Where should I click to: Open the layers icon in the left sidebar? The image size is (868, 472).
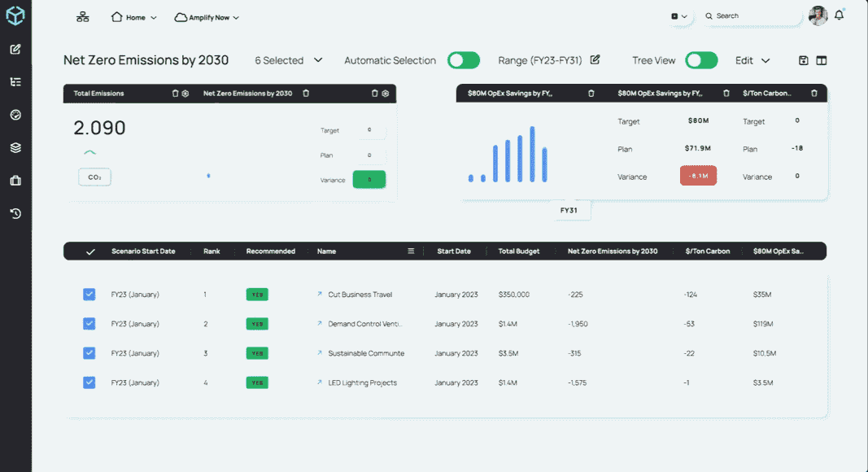tap(14, 147)
